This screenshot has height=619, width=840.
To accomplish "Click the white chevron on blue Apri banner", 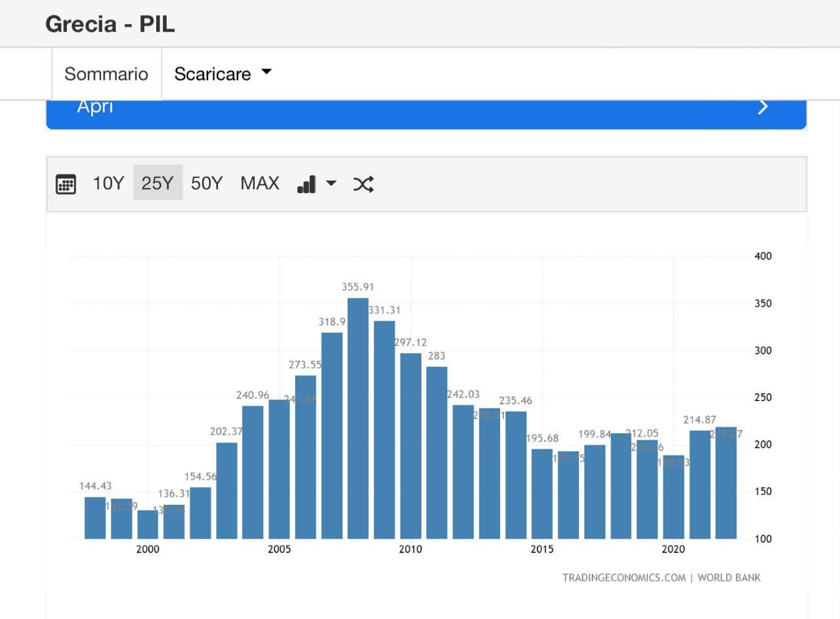I will pos(763,107).
